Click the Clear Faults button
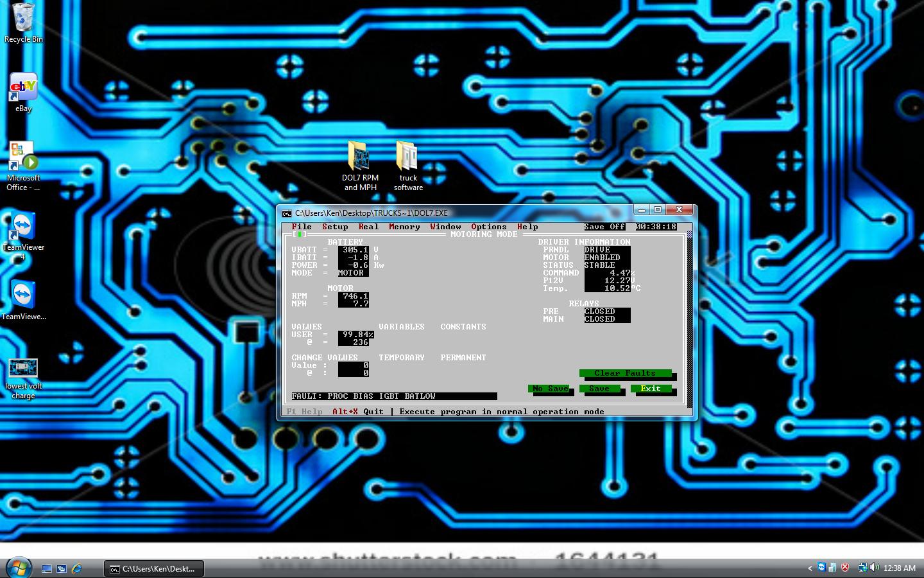 click(625, 373)
